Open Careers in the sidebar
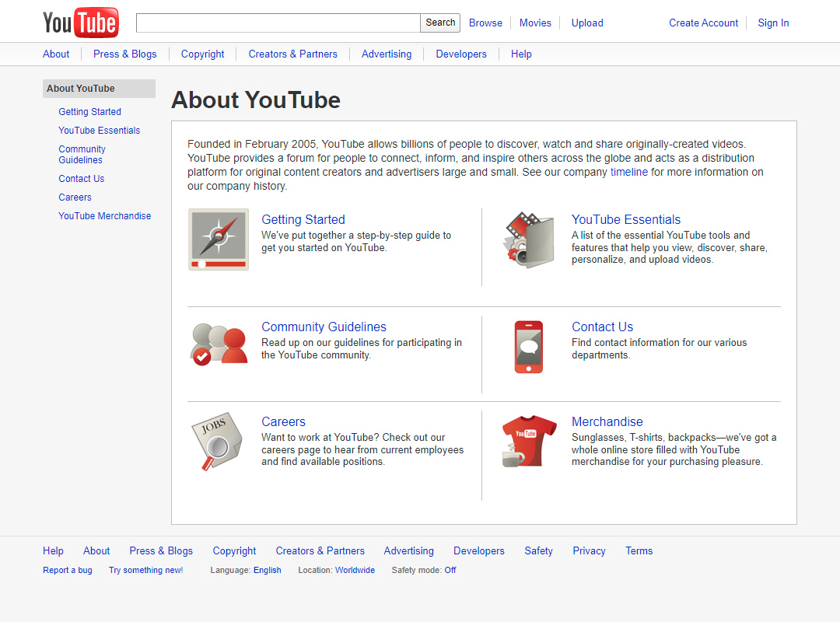The height and width of the screenshot is (622, 840). [x=75, y=197]
